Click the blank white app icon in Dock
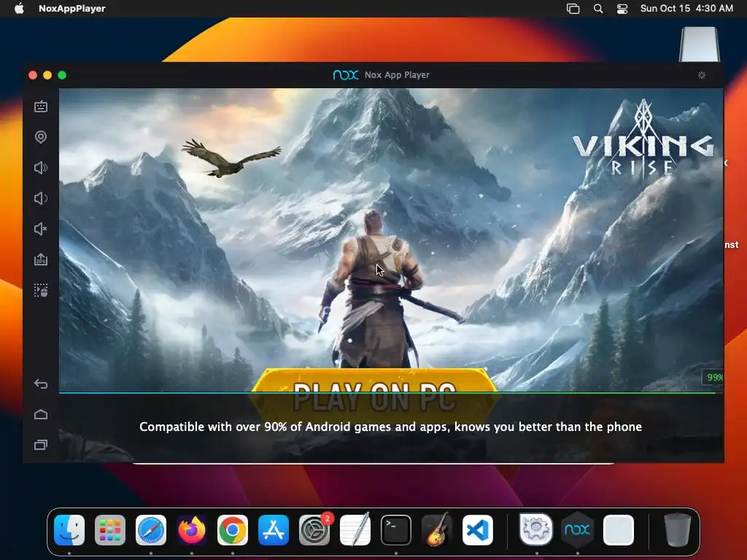The height and width of the screenshot is (560, 747). click(x=619, y=529)
